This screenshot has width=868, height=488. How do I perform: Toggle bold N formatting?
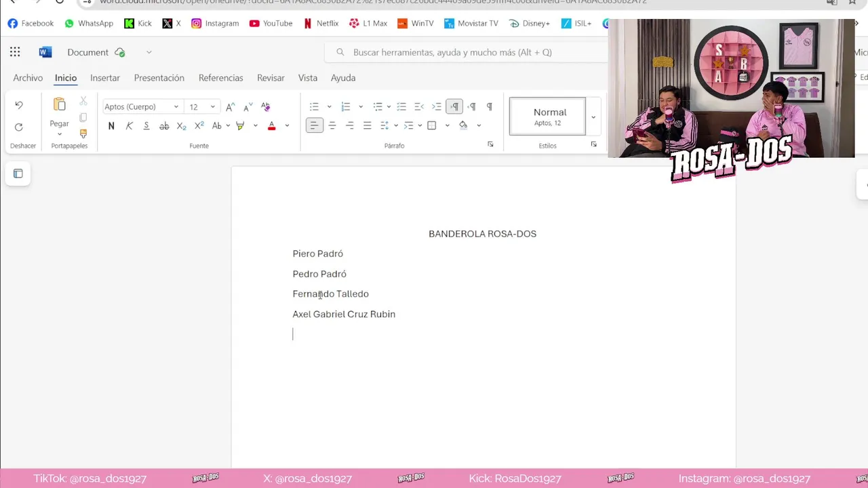(x=111, y=125)
